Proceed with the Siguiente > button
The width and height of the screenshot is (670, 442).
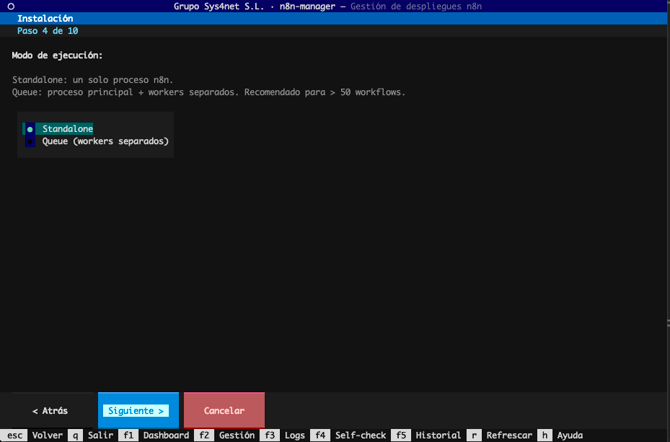pyautogui.click(x=138, y=411)
